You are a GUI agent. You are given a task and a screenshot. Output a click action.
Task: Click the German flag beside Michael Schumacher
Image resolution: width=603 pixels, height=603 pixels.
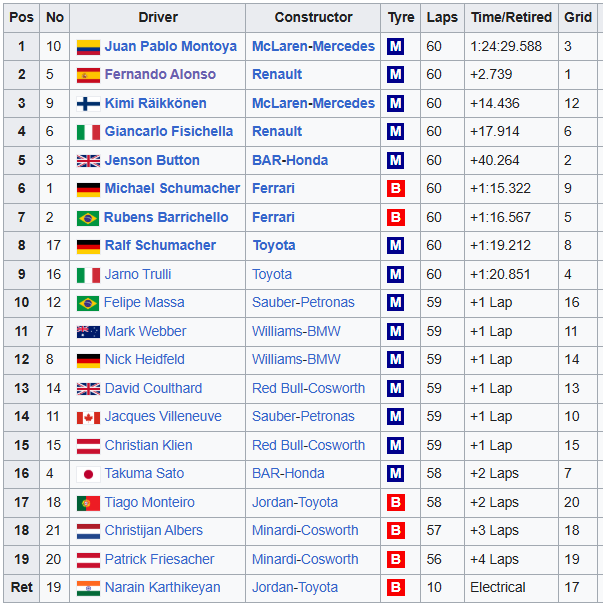point(88,189)
